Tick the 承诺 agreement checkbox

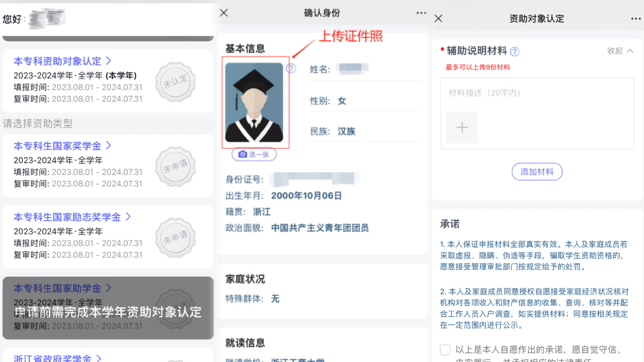[x=445, y=350]
